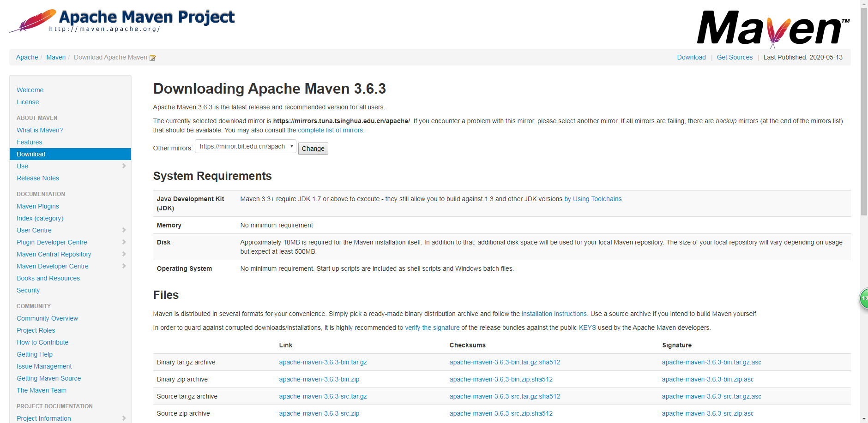Open apache-maven-3.6.3-bin.zip.asc signature
The image size is (868, 423).
click(x=708, y=379)
